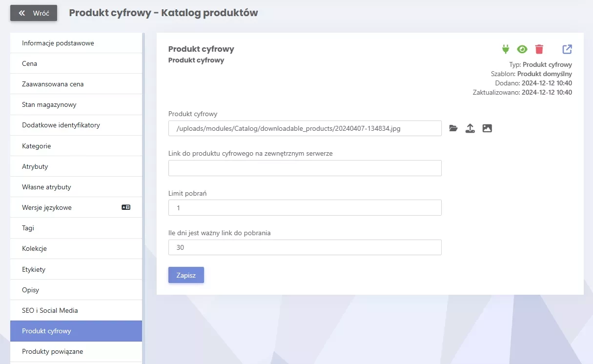Go back with the Wróć button

coord(34,13)
